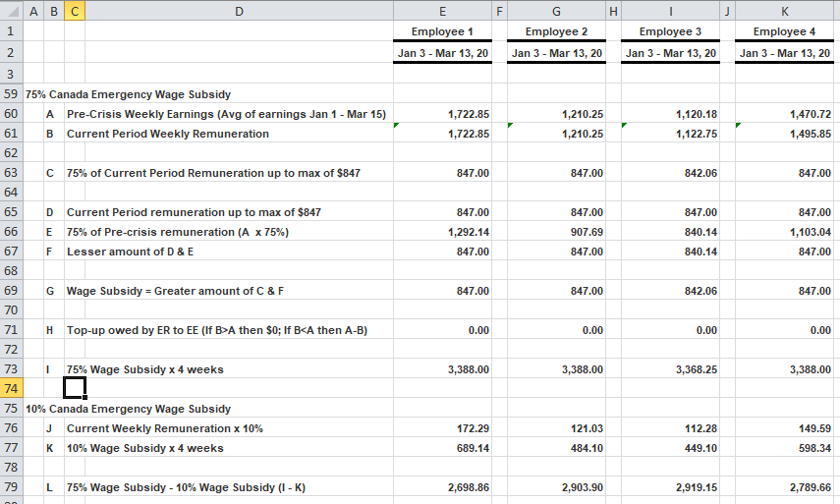The image size is (840, 504).
Task: Select '75% of Current Period Remuneration' label
Action: 213,173
